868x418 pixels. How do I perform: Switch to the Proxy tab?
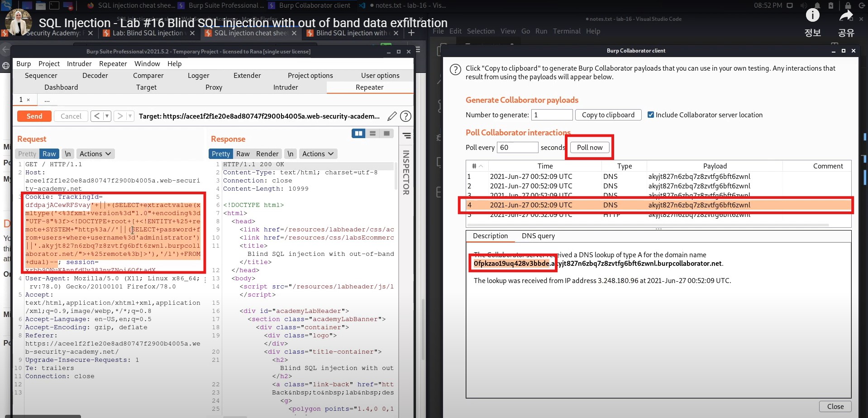tap(214, 87)
